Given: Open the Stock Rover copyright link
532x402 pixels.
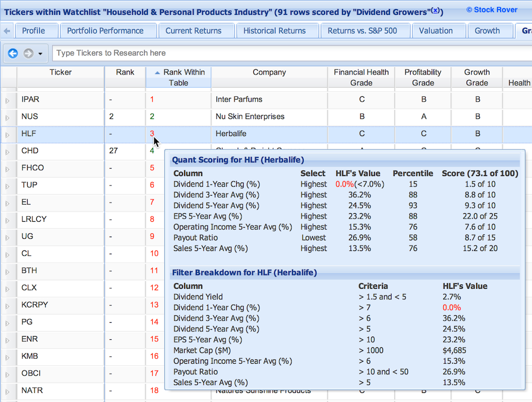Looking at the screenshot, I should 492,10.
